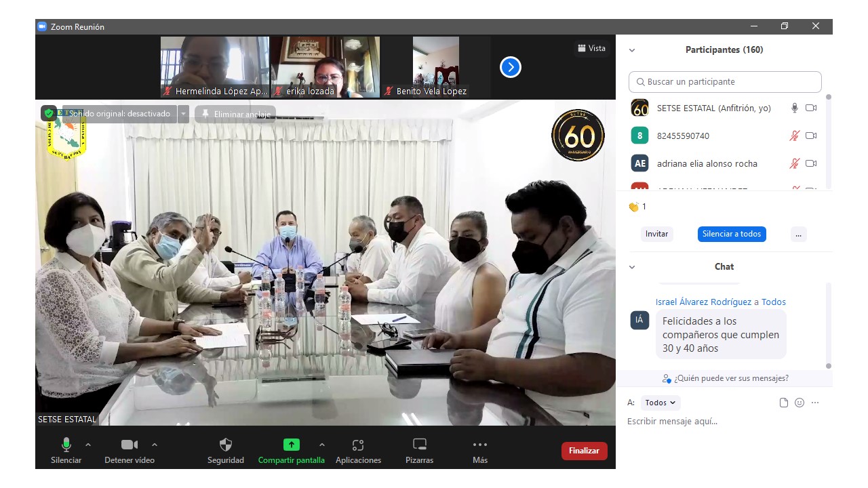
Task: Open chat more options (...) icon
Action: tap(815, 403)
